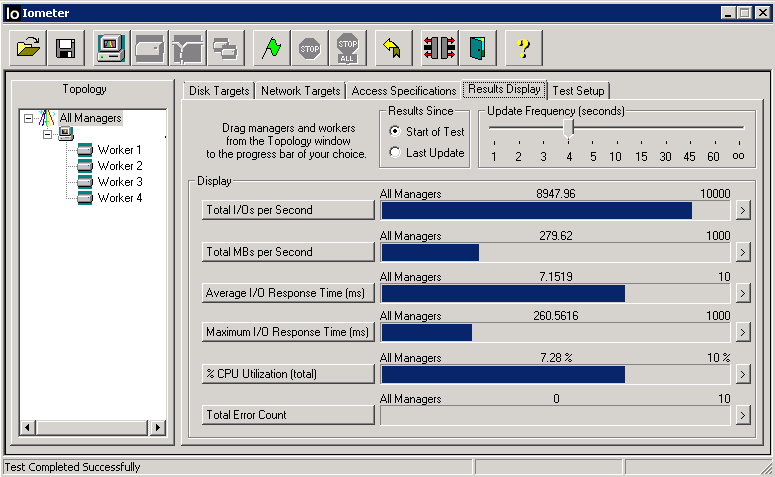This screenshot has width=775, height=477.
Task: Switch to Disk Targets tab
Action: pos(219,91)
